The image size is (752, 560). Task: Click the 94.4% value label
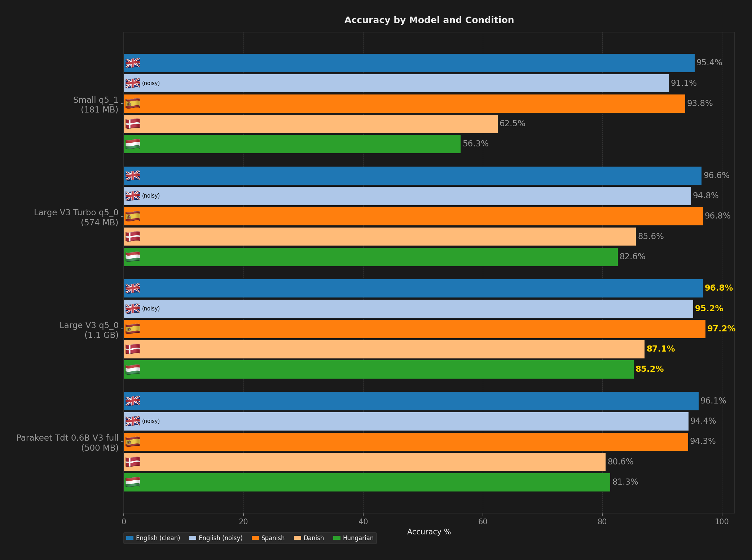pyautogui.click(x=703, y=421)
